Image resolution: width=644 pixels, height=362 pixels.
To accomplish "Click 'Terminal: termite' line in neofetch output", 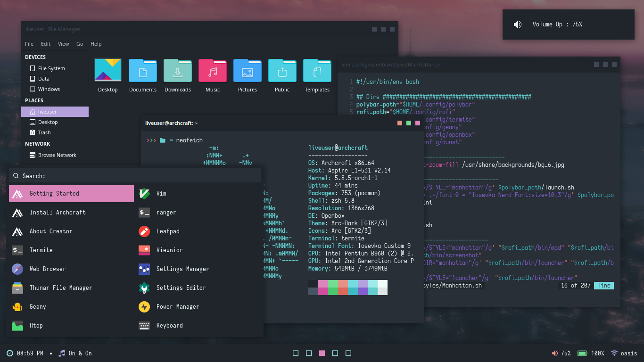I will tap(336, 239).
